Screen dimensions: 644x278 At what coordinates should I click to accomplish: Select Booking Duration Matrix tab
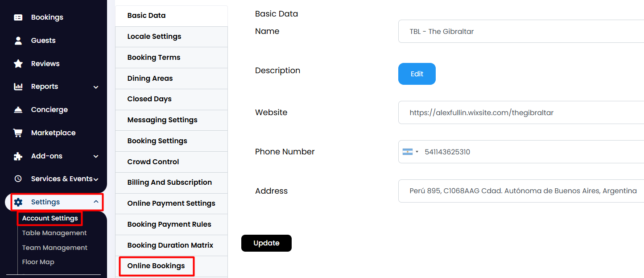[x=171, y=245]
